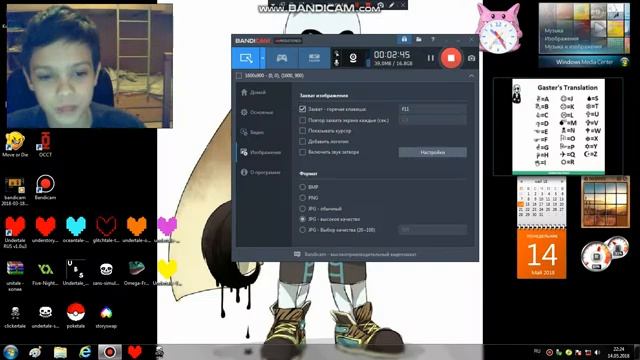
Task: Select the orange heart undertale icon
Action: (136, 230)
